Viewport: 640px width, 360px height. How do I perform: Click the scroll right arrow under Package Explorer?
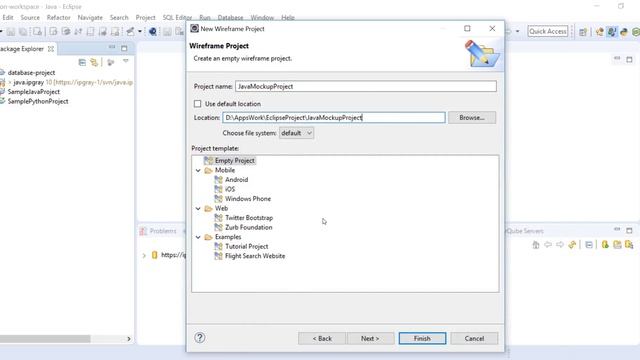click(x=129, y=339)
